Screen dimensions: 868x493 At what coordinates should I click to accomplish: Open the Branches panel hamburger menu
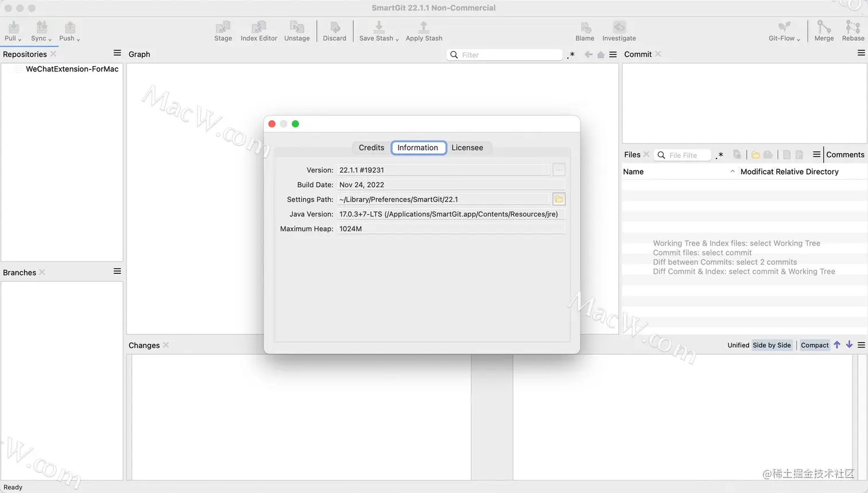pyautogui.click(x=117, y=271)
